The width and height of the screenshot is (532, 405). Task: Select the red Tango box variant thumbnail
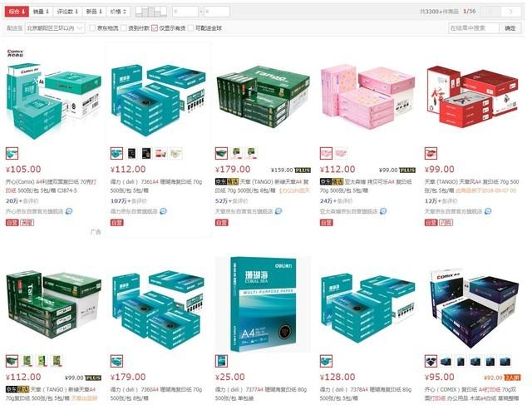[431, 154]
